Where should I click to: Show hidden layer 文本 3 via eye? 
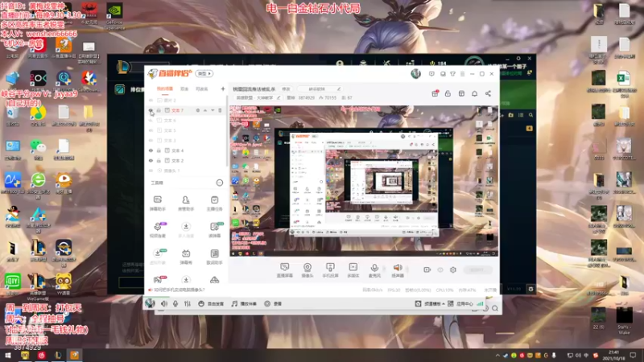pos(151,140)
